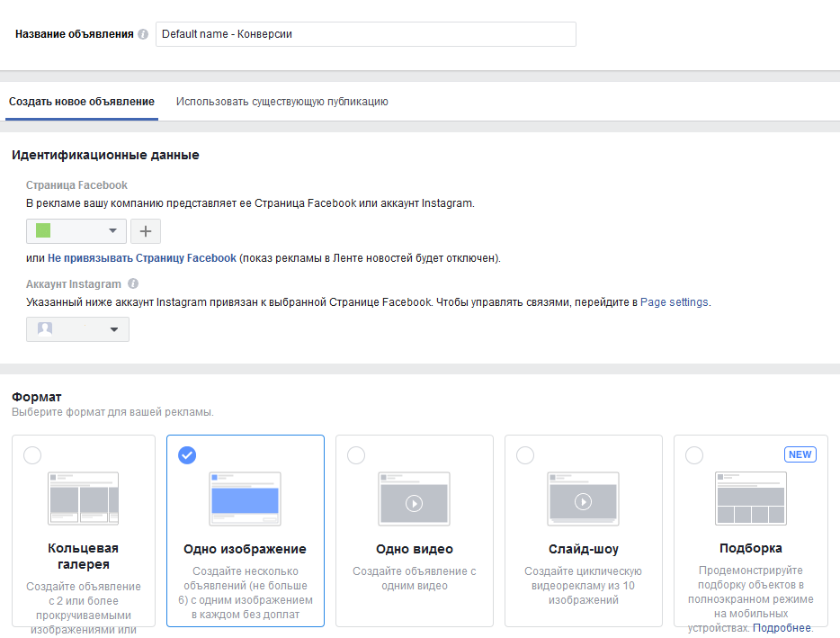Switch to Создать новое объявление tab
Viewport: 840px width, 638px height.
pyautogui.click(x=82, y=102)
